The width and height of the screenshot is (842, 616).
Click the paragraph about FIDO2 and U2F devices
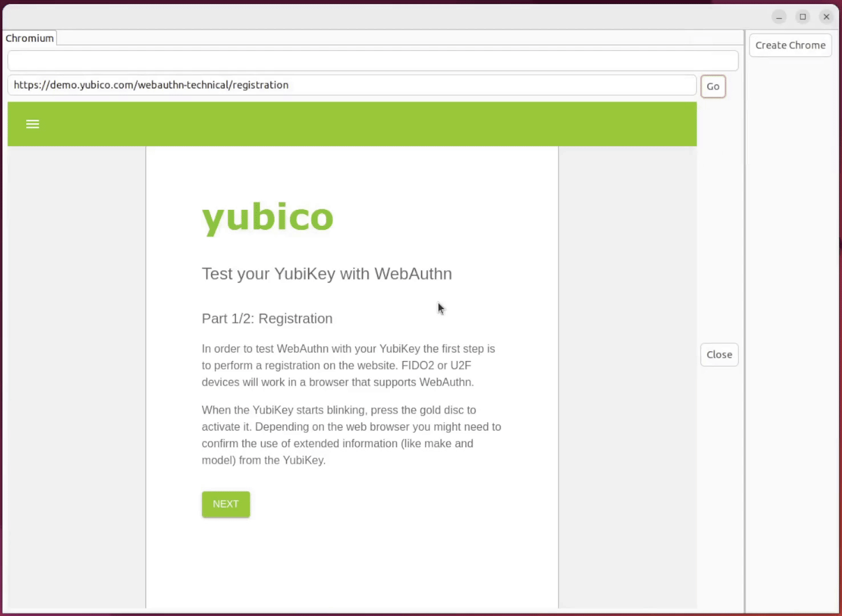tap(348, 365)
